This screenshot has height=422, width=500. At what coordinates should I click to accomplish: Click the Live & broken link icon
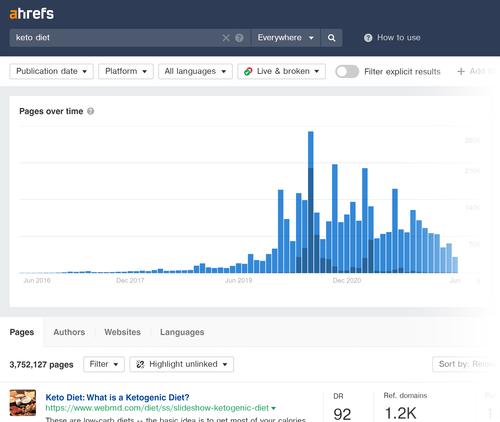point(248,71)
